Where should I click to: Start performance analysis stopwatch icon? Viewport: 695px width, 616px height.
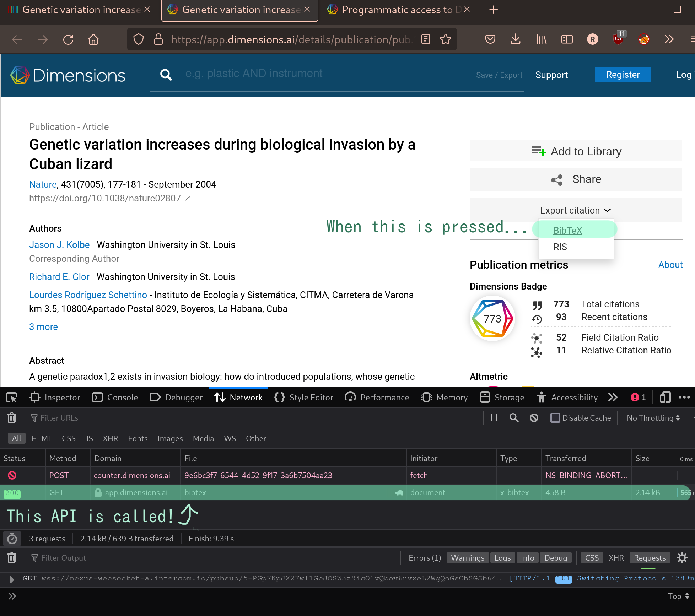click(x=12, y=539)
